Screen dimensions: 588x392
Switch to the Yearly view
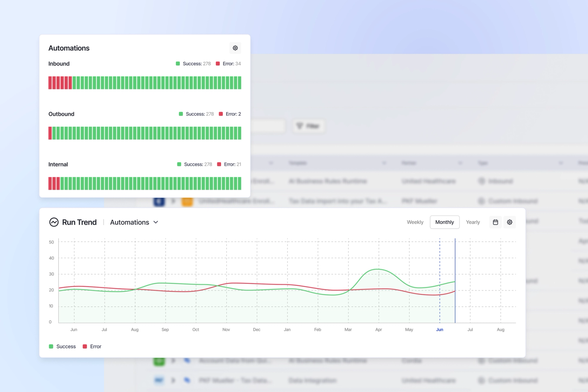473,222
